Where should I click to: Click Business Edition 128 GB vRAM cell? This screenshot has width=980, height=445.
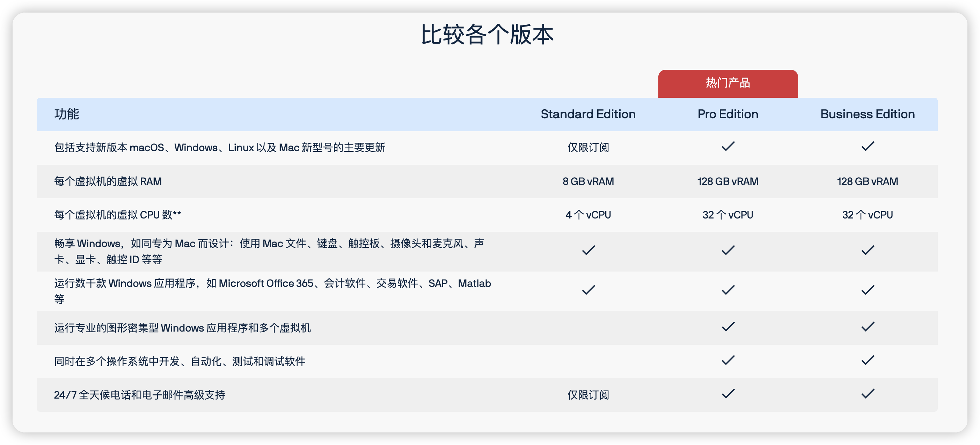point(868,181)
